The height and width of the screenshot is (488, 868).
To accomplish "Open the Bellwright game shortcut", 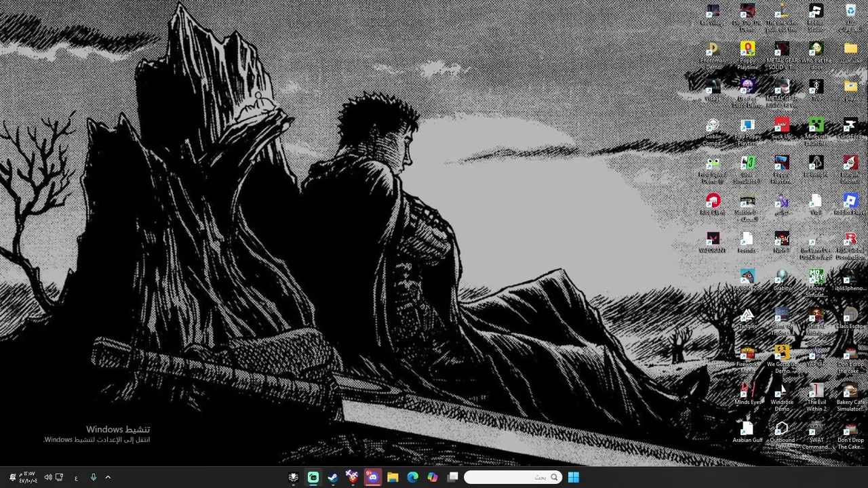I will (x=816, y=167).
